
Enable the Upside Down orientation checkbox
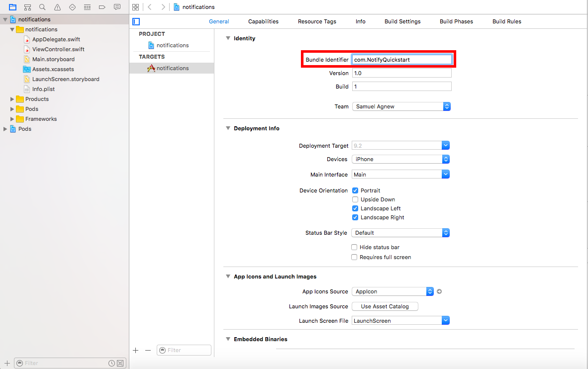(355, 199)
